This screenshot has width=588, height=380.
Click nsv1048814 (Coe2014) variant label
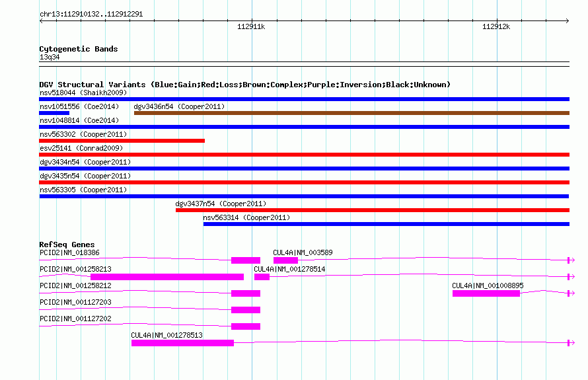pyautogui.click(x=79, y=120)
